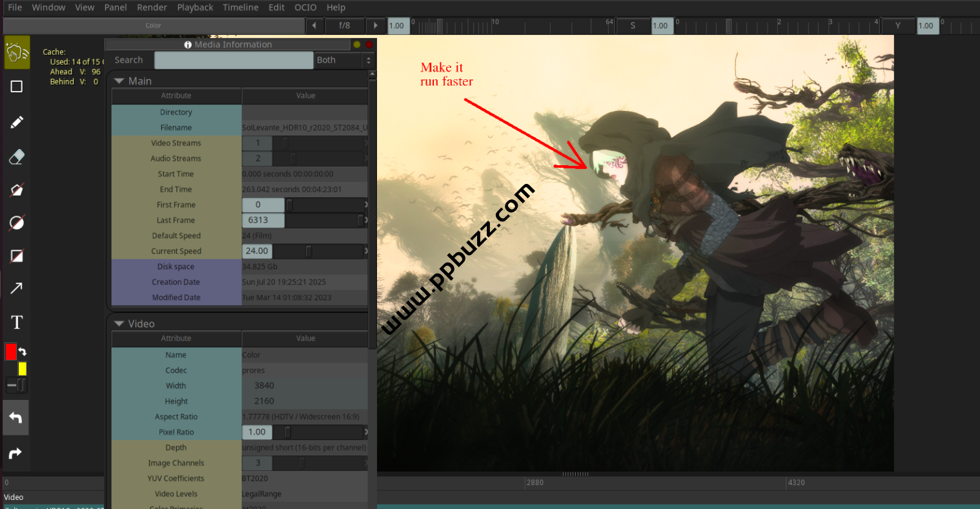Screen dimensions: 980x509
Task: Open the OCIO menu
Action: [x=305, y=7]
